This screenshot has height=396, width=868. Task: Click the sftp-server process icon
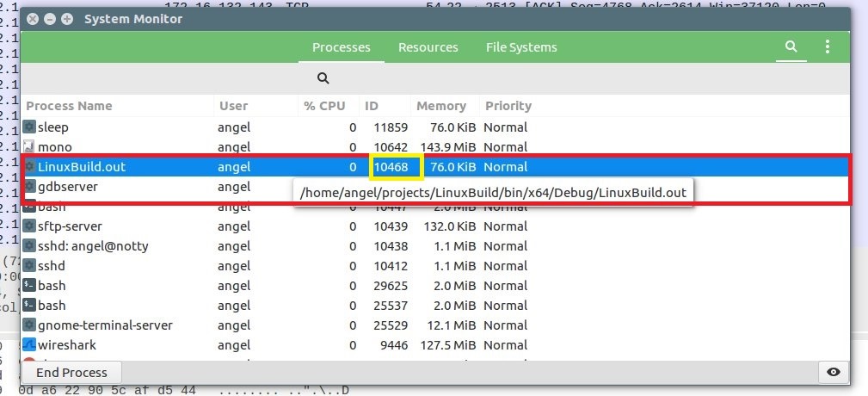(29, 226)
